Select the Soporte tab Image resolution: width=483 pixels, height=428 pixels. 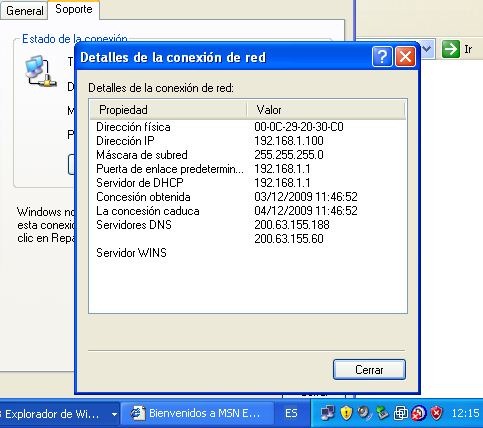[74, 9]
